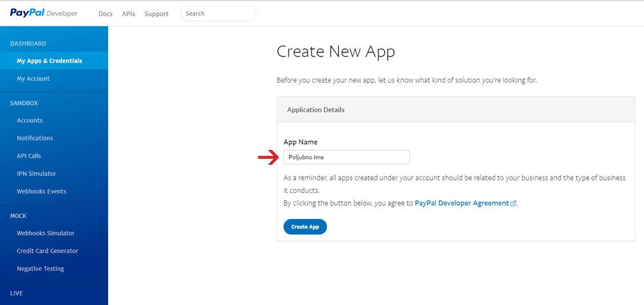Viewport: 644px width, 305px height.
Task: Open the Support menu item
Action: click(157, 14)
